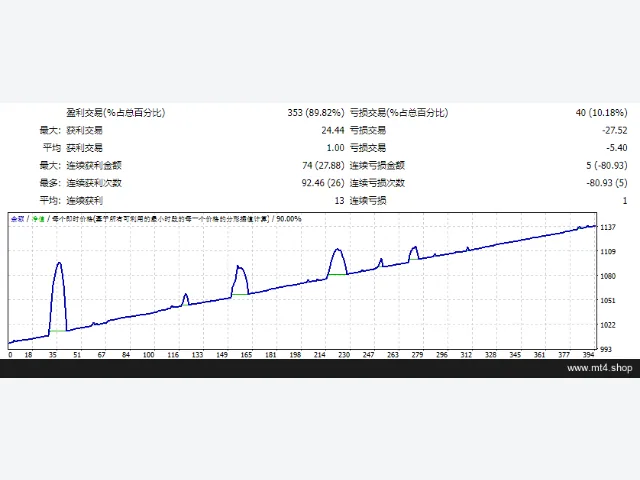This screenshot has height=480, width=640.
Task: Click the "连续亏损金额" label
Action: tap(377, 165)
